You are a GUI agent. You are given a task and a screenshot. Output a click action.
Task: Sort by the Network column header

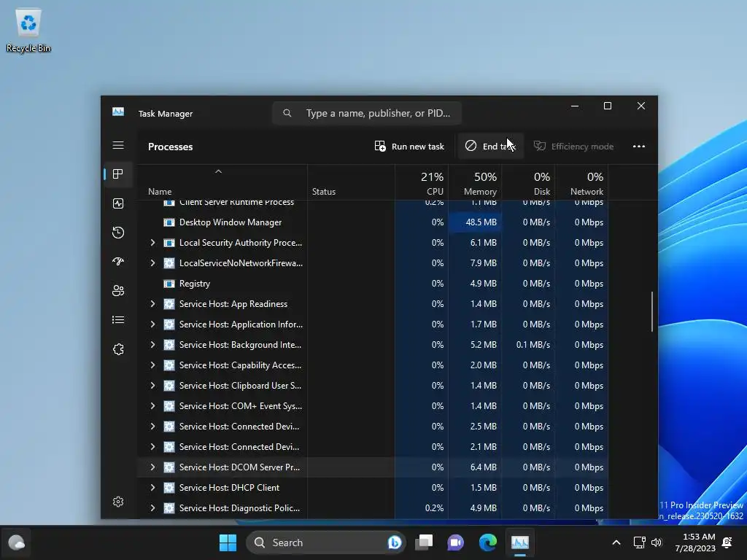[x=581, y=183]
